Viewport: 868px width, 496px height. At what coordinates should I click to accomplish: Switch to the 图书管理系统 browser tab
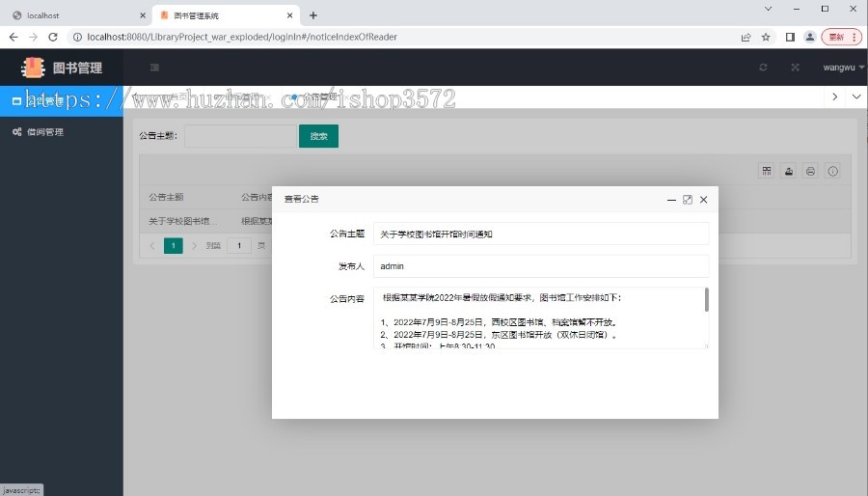(x=226, y=15)
